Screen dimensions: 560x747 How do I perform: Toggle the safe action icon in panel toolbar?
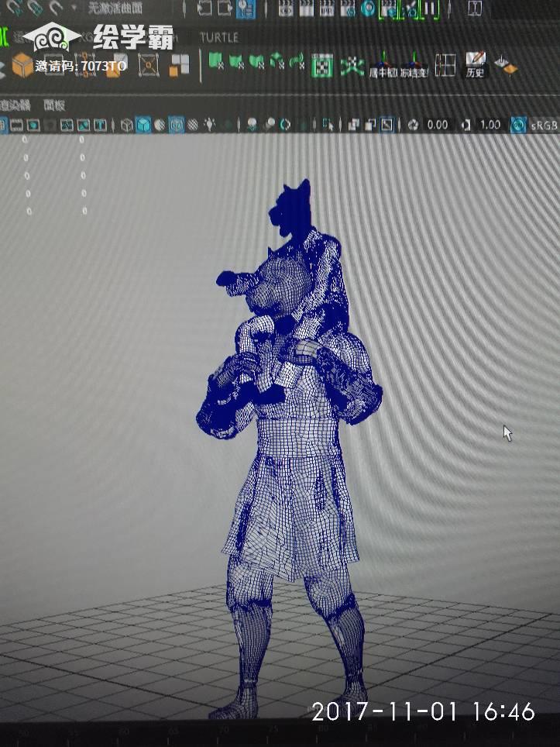(84, 126)
